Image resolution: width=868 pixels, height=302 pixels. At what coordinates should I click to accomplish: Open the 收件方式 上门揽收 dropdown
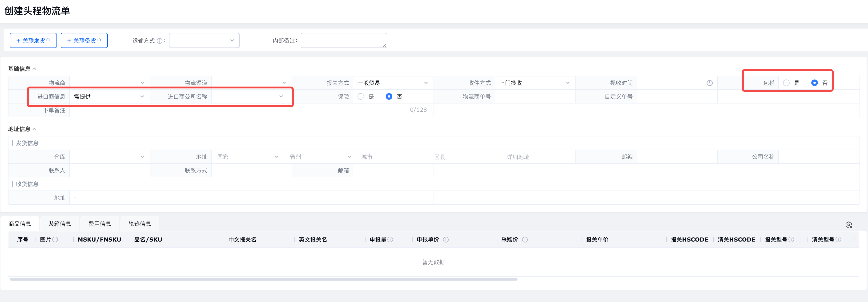[x=535, y=83]
